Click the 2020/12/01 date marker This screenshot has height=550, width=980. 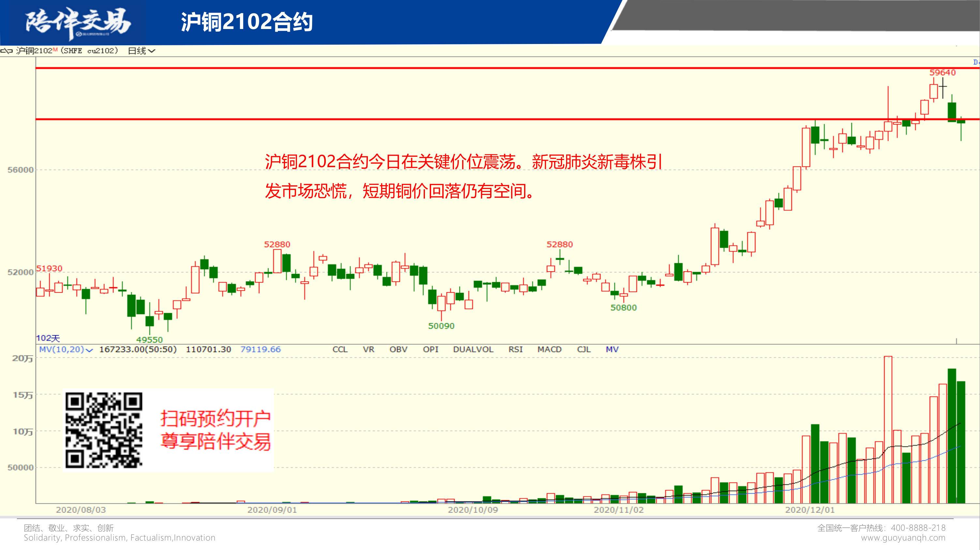[809, 510]
